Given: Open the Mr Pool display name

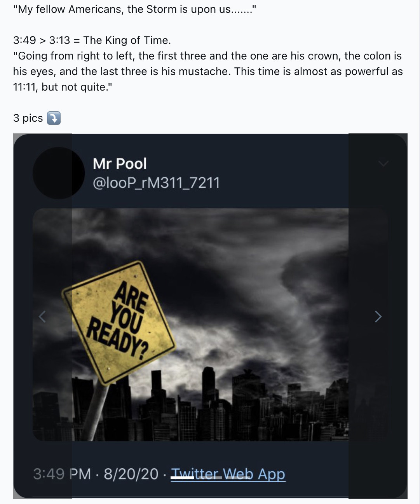Looking at the screenshot, I should pos(120,164).
